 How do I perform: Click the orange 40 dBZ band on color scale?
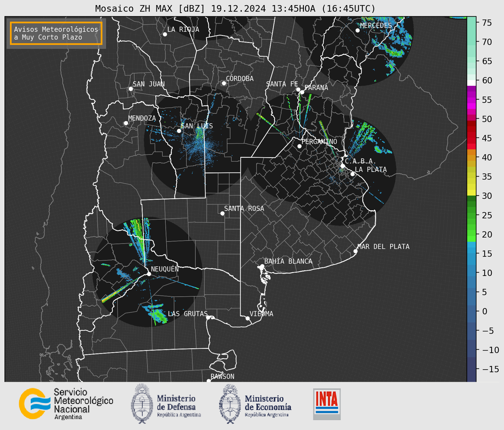click(x=471, y=157)
